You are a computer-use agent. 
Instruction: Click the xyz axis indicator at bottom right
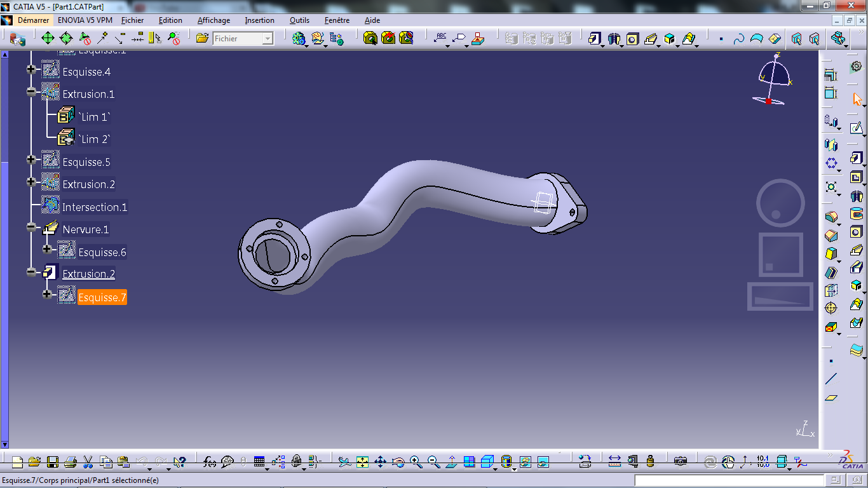[804, 430]
